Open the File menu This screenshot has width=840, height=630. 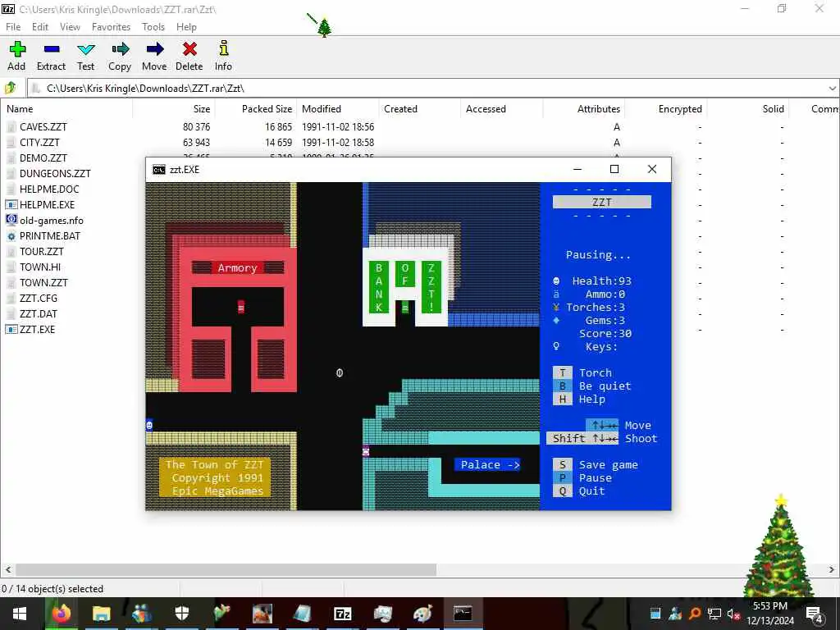13,27
